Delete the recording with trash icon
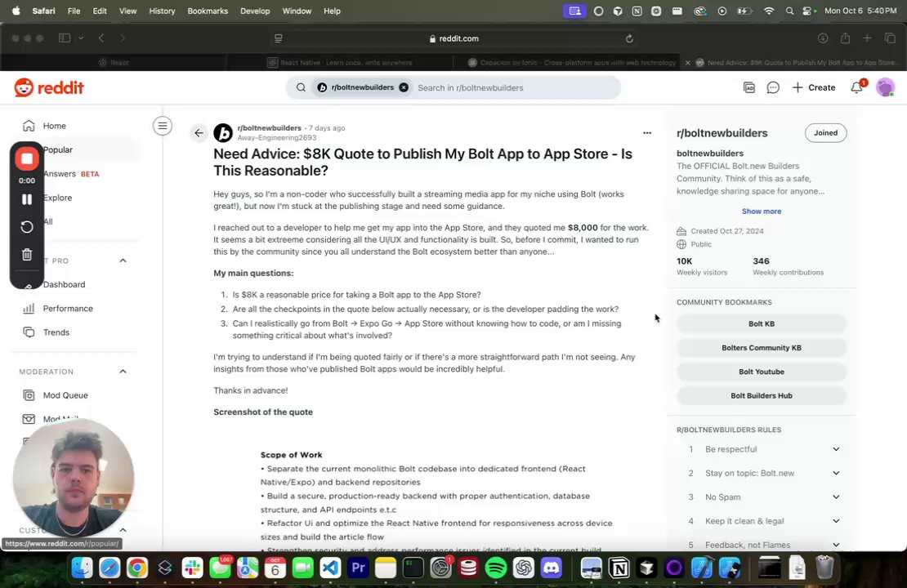Screen dimensions: 907x588 27,255
